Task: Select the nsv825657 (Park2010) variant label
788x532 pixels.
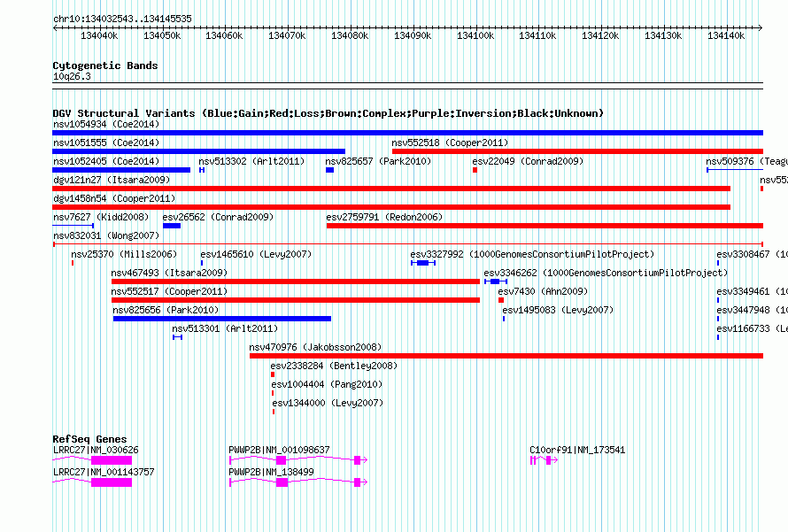Action: click(378, 161)
